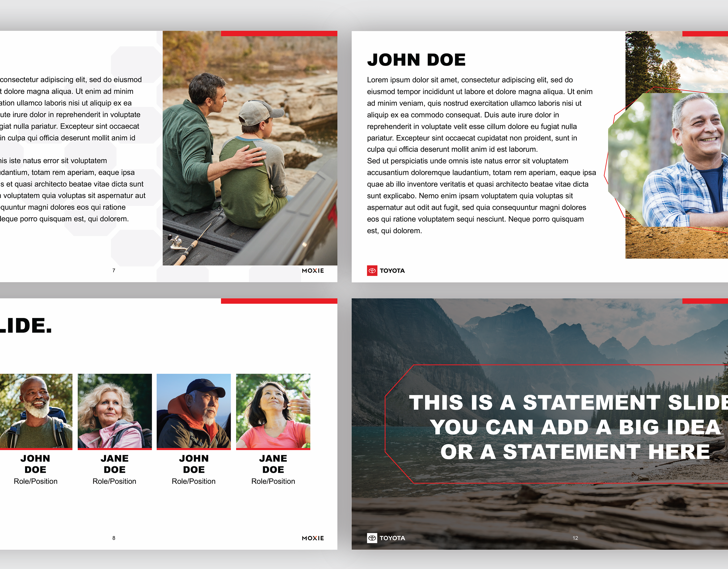Click the red Toyota logo icon on John Doe slide
This screenshot has height=569, width=728.
372,271
